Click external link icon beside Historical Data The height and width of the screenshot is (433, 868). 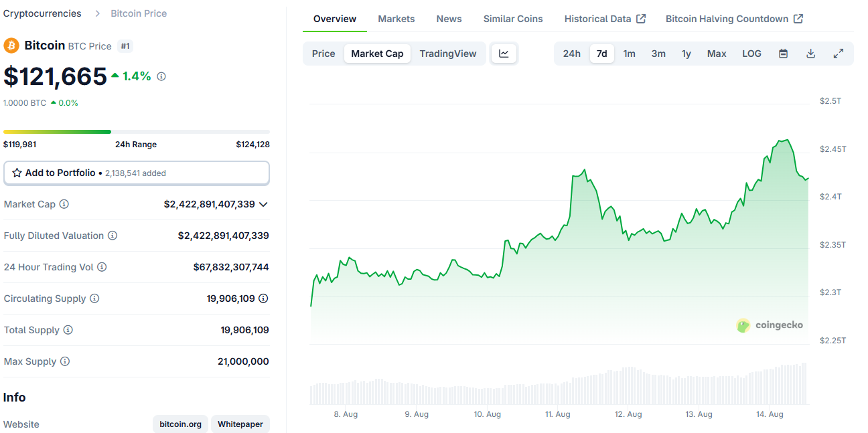[x=641, y=19]
